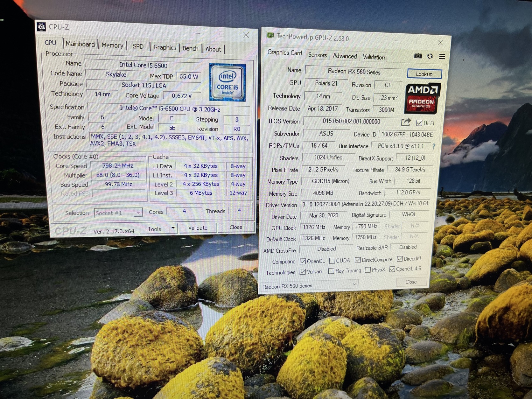Click the Close button in GPU-Z footer

pyautogui.click(x=411, y=282)
